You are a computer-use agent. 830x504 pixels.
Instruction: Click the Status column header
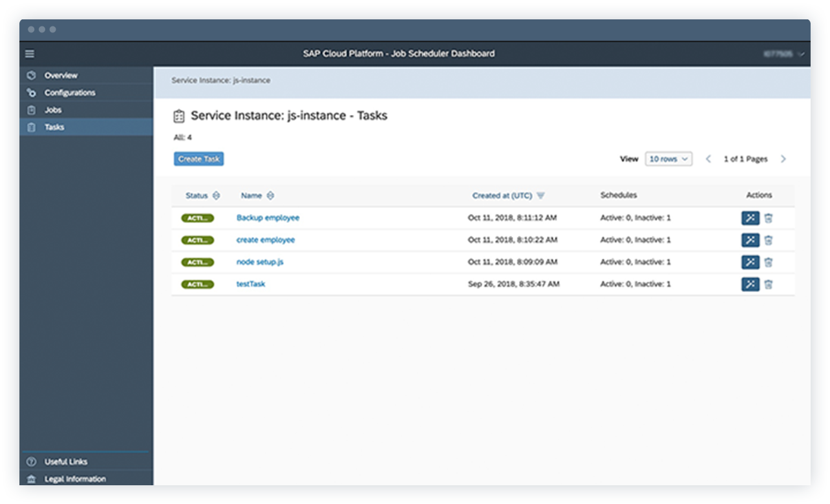197,195
